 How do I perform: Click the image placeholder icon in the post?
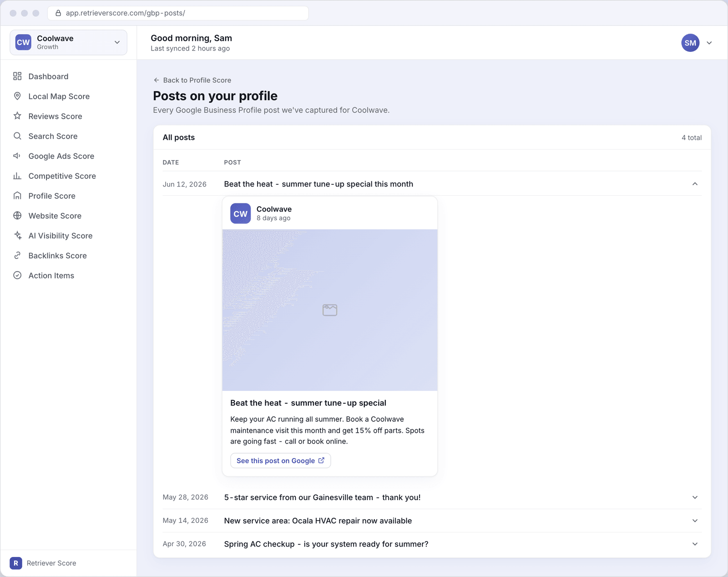tap(330, 310)
